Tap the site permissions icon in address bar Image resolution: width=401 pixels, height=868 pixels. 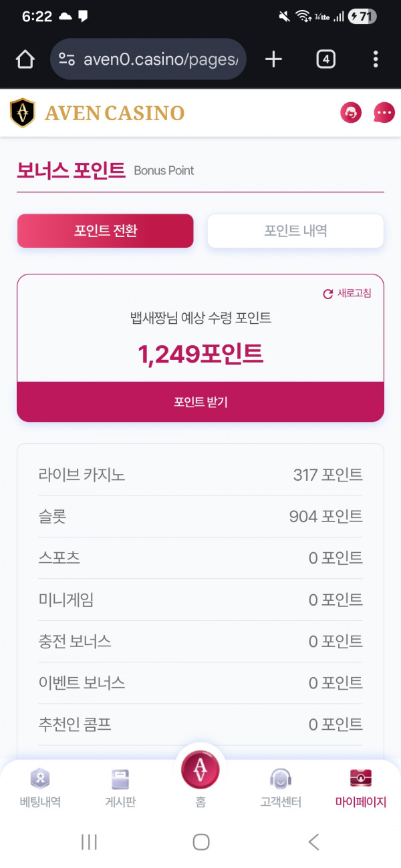click(x=66, y=59)
